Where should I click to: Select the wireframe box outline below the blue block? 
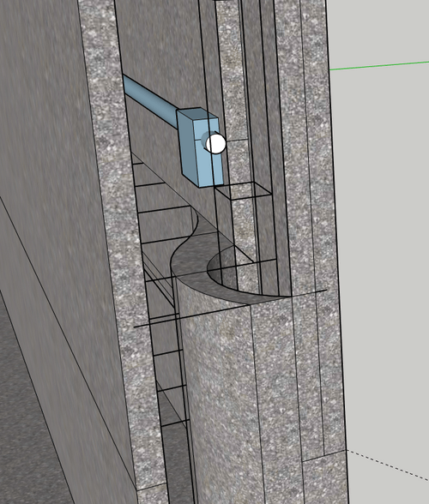tap(243, 190)
